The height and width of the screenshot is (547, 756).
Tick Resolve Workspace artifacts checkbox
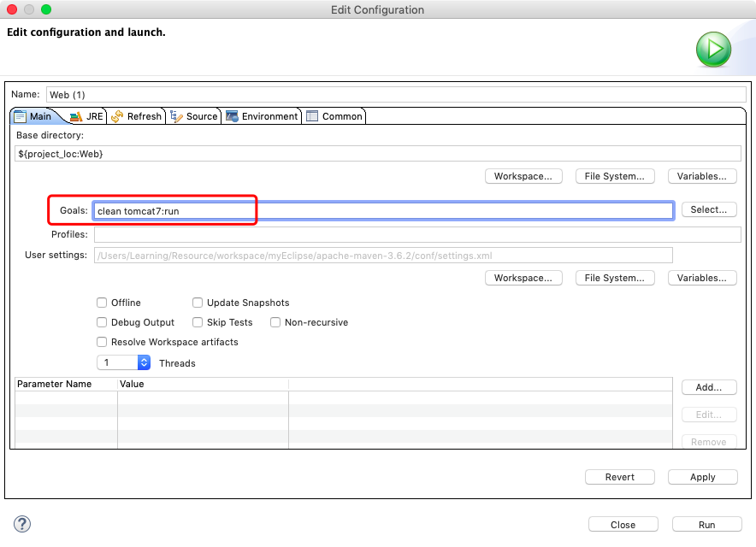click(103, 342)
